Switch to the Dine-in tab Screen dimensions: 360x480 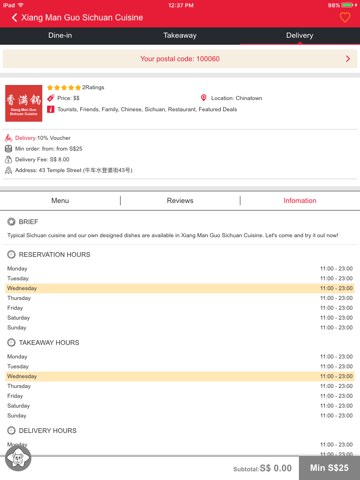coord(60,35)
